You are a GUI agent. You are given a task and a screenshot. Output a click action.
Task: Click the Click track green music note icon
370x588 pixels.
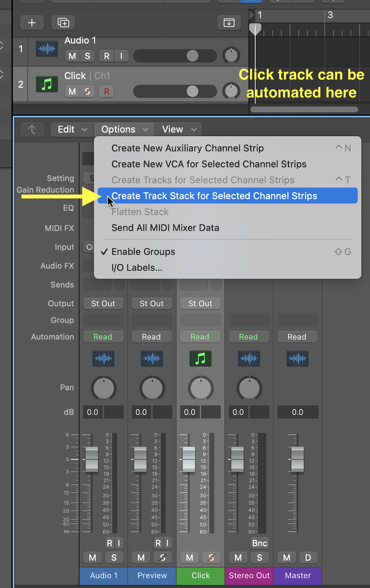pos(47,84)
